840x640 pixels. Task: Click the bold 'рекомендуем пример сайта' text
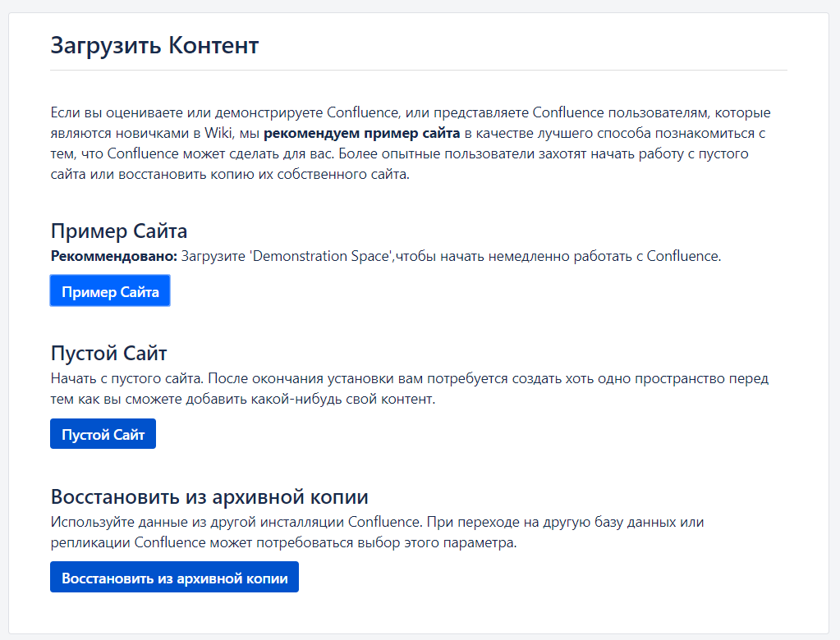pos(362,133)
